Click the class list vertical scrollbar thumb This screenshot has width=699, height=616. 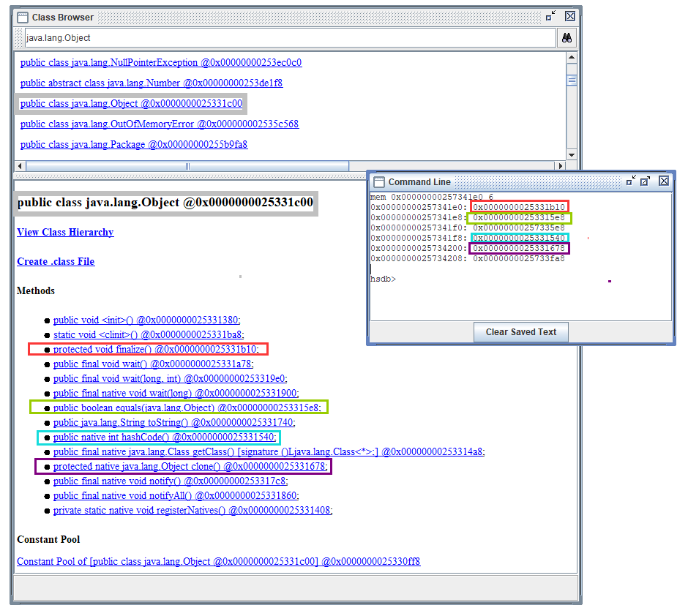point(572,80)
